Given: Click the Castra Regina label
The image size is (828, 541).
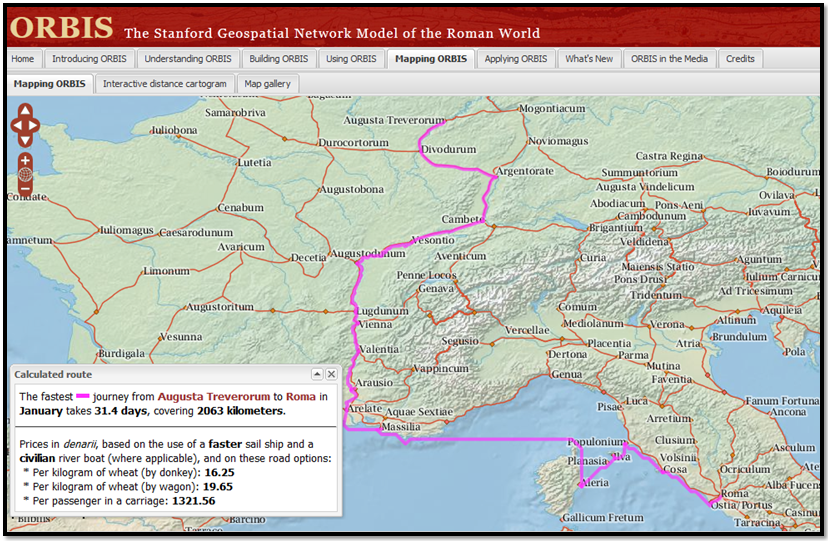Looking at the screenshot, I should tap(669, 156).
